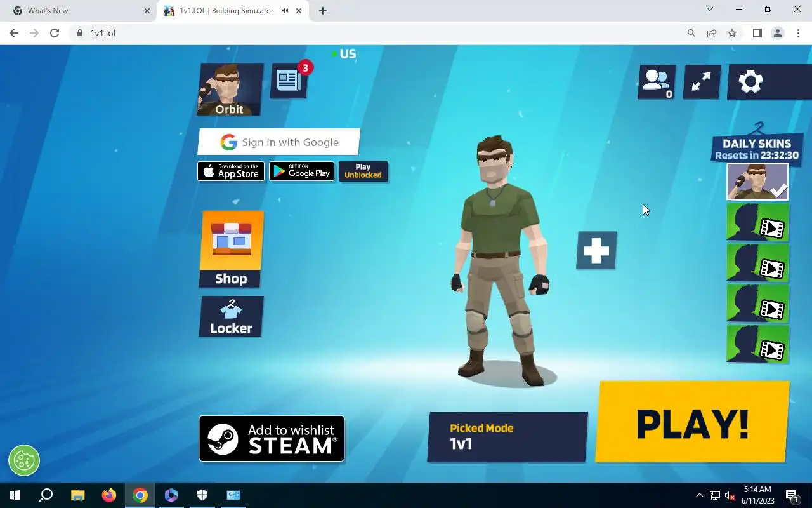Open File Explorer from taskbar
The height and width of the screenshot is (508, 812).
[x=77, y=495]
